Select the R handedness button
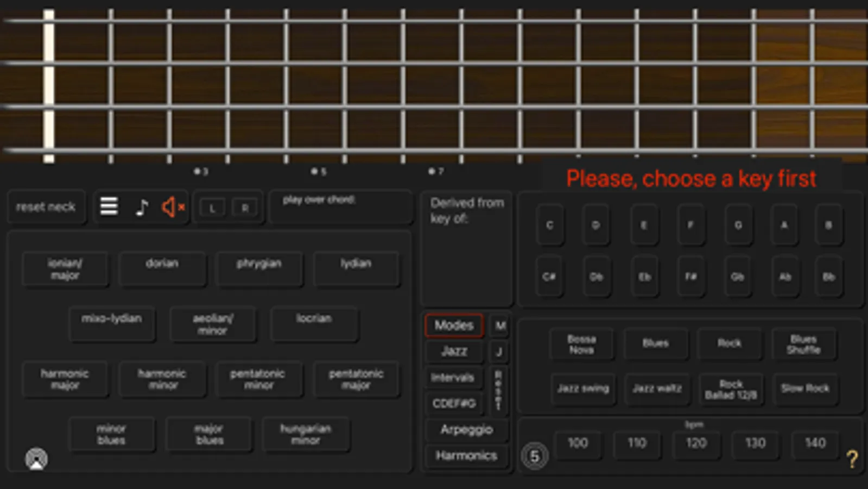This screenshot has height=489, width=868. [x=245, y=208]
